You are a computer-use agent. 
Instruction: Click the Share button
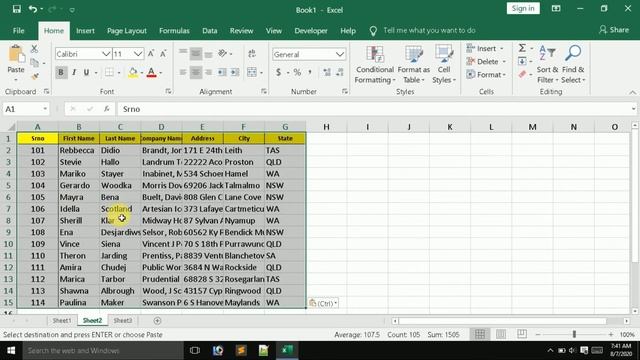[614, 30]
